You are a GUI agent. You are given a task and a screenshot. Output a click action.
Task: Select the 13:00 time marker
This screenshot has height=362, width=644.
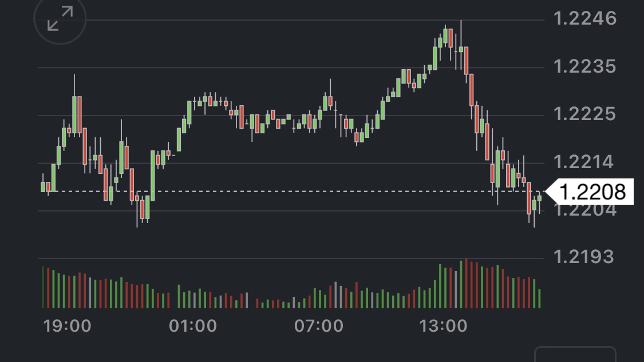pyautogui.click(x=444, y=326)
